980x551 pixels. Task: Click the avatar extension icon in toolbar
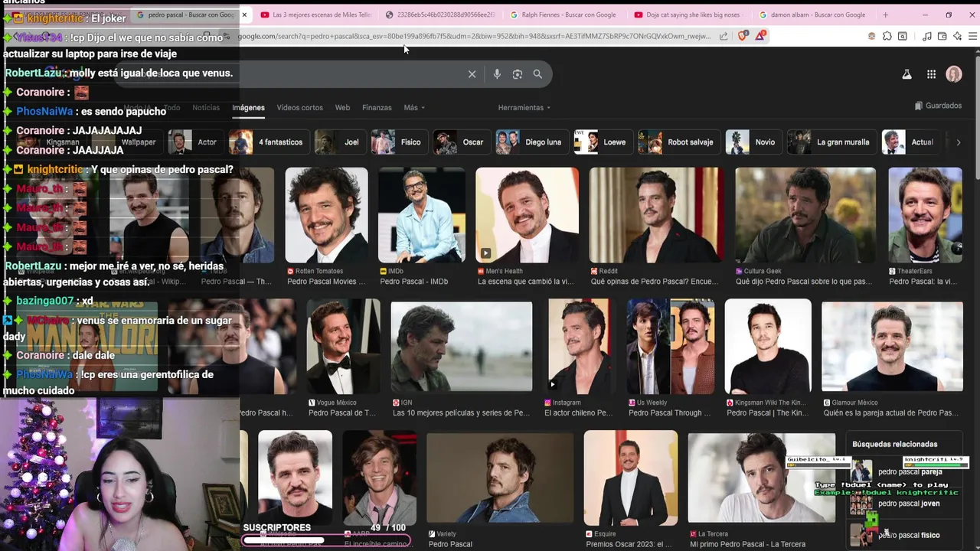pyautogui.click(x=871, y=36)
